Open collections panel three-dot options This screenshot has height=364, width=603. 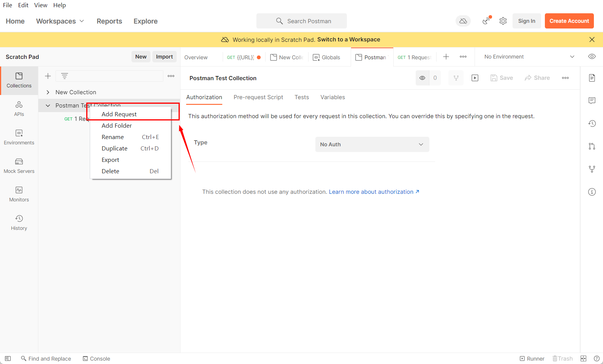click(x=171, y=76)
